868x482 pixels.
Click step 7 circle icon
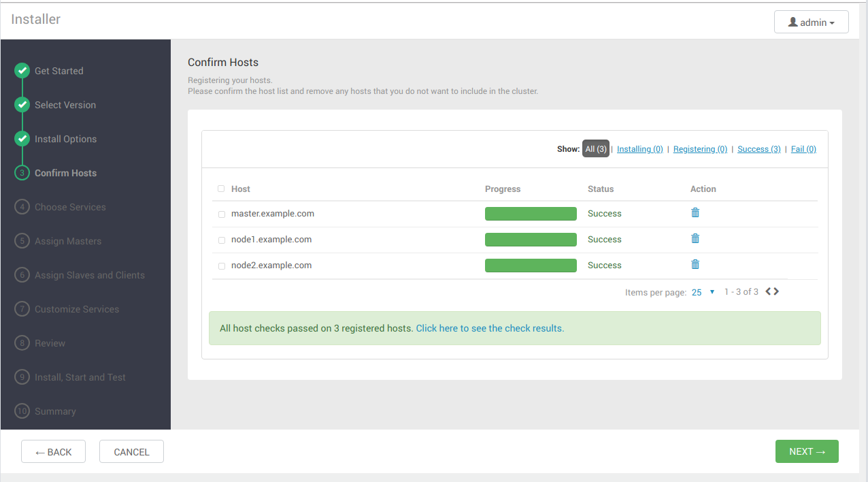coord(22,309)
